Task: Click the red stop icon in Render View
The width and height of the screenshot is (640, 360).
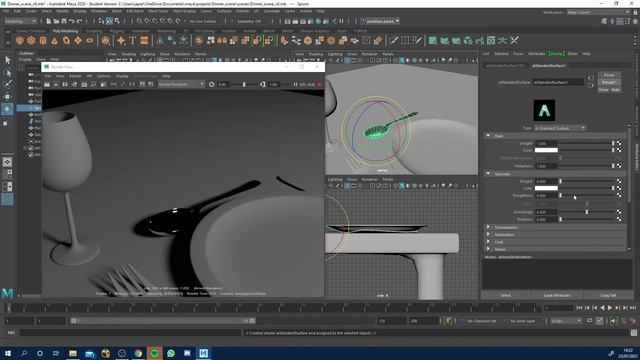Action: (319, 84)
